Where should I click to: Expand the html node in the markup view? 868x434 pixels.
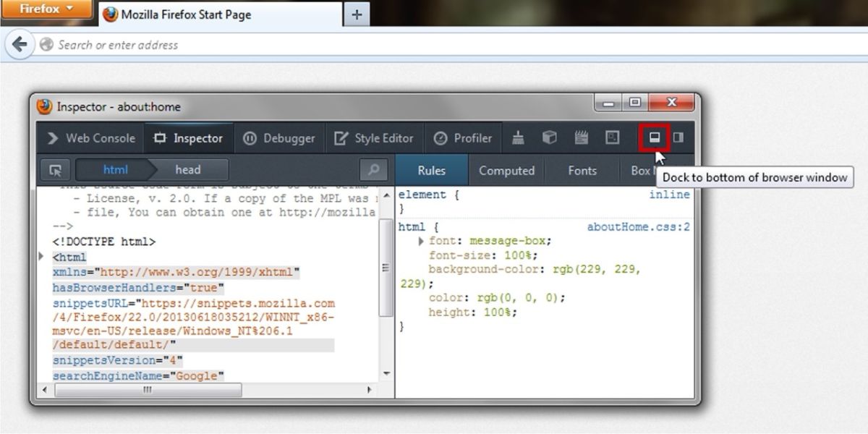(41, 256)
